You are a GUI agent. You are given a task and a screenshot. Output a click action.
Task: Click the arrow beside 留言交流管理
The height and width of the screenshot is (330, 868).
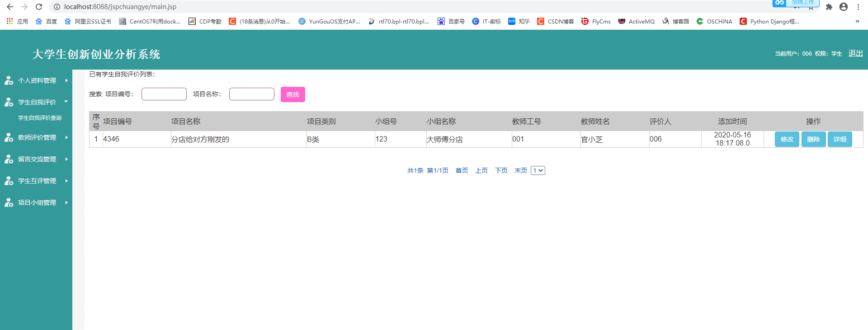[66, 159]
